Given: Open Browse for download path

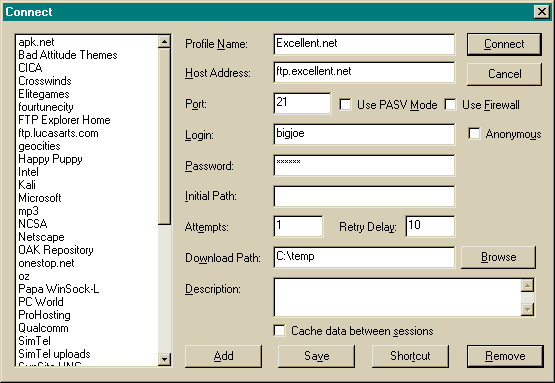Looking at the screenshot, I should click(x=498, y=257).
